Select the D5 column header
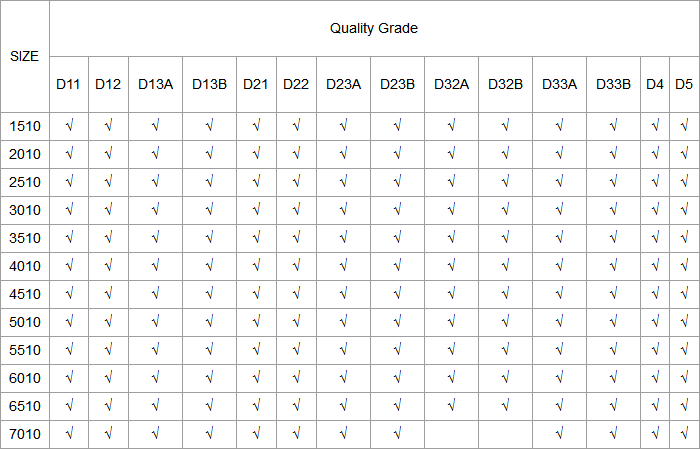 [684, 84]
